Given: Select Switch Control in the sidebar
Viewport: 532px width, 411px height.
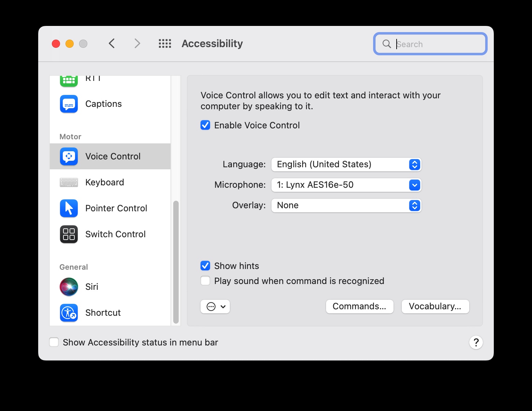Looking at the screenshot, I should [x=110, y=234].
